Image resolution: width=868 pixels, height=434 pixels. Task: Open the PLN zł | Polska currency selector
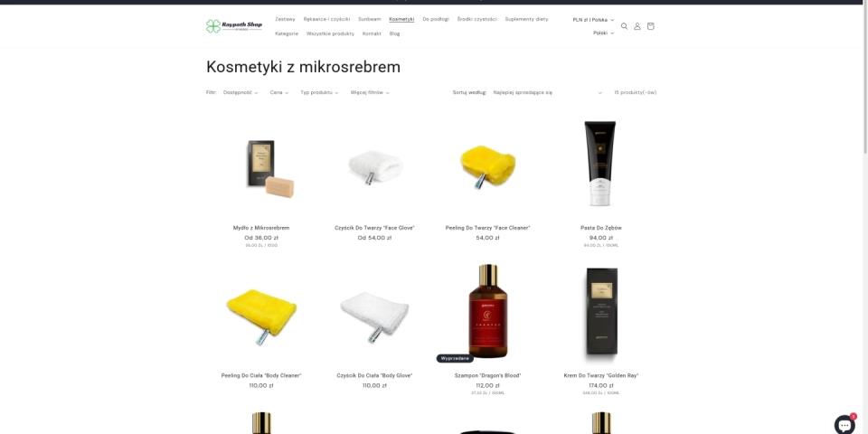point(593,20)
